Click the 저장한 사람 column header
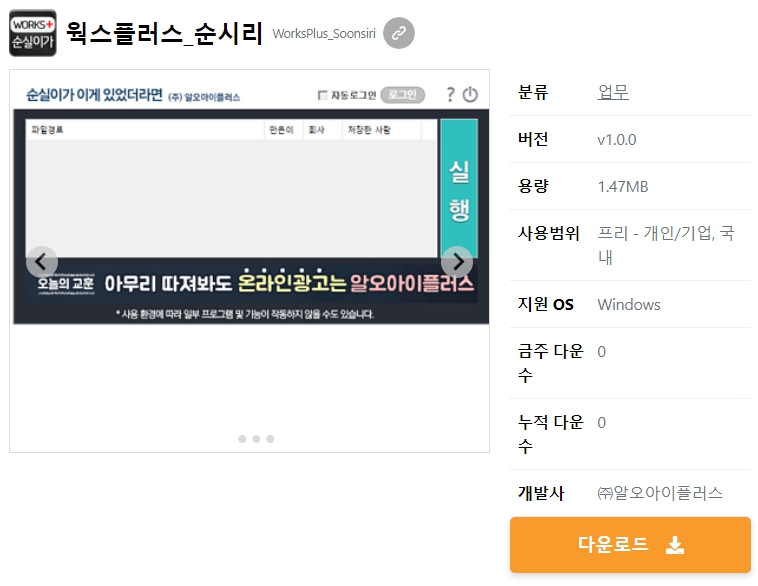Viewport: 758px width, 586px height. [382, 130]
